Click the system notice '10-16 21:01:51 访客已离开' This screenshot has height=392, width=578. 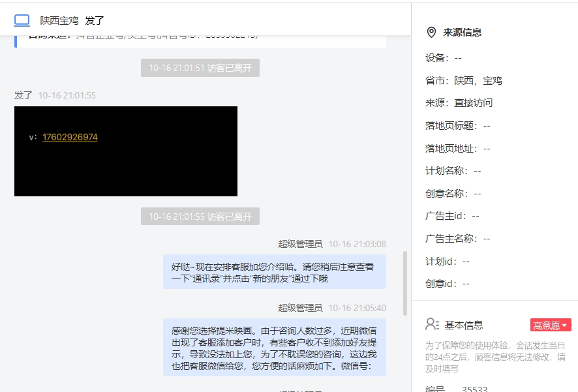(200, 68)
